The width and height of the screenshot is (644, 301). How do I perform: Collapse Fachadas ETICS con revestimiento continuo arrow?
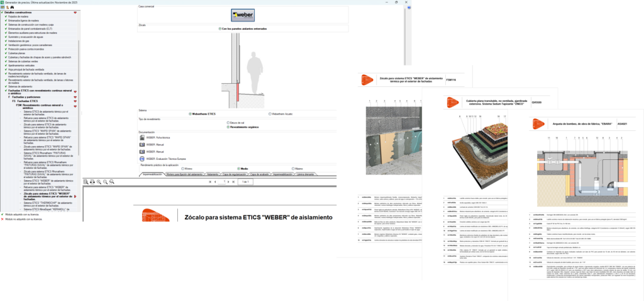(75, 92)
